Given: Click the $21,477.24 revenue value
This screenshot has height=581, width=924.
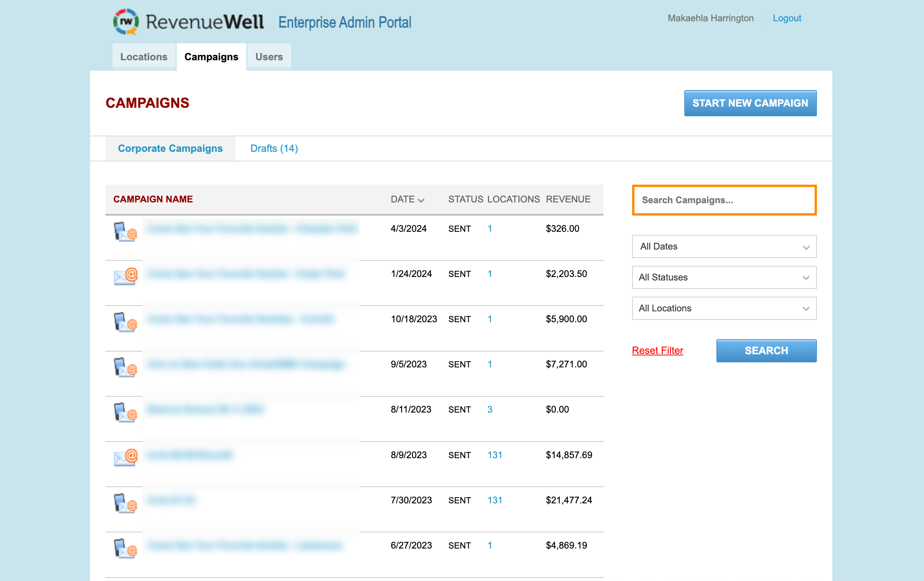Looking at the screenshot, I should (x=569, y=500).
